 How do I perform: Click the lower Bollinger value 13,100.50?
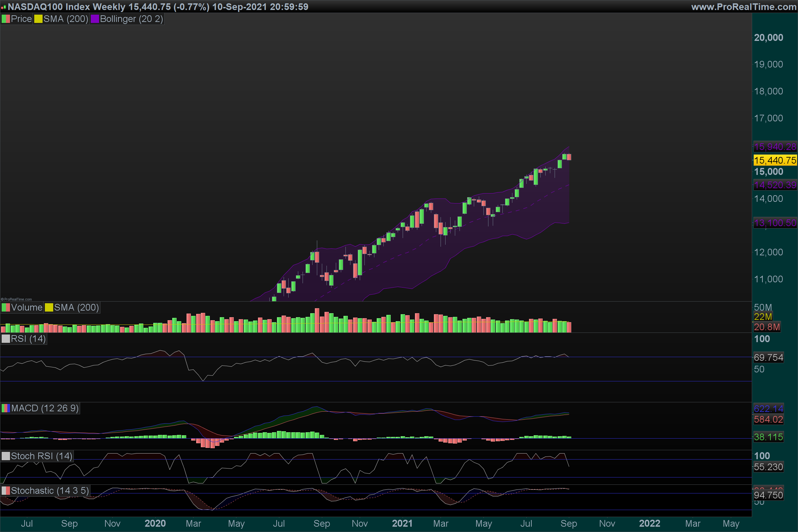(775, 223)
